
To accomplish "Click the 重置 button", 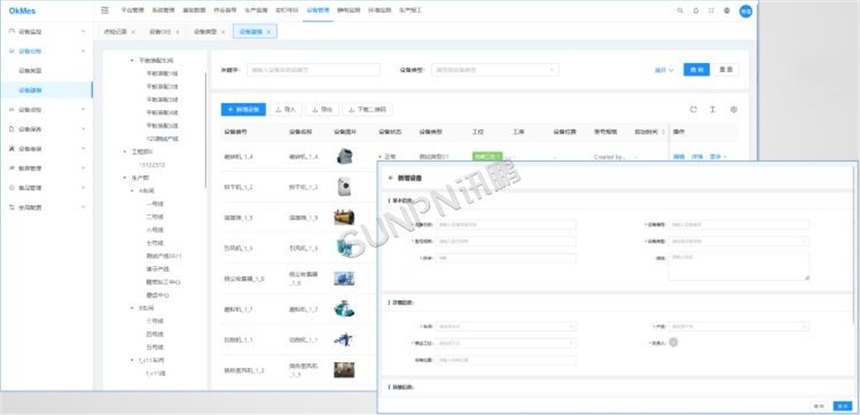I will [726, 70].
